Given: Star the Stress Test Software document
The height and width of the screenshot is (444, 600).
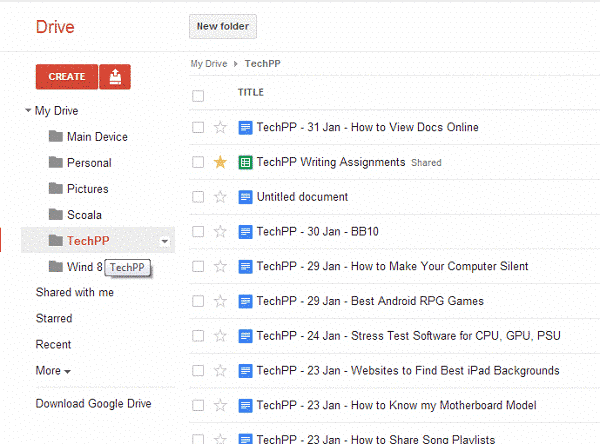Looking at the screenshot, I should [x=220, y=336].
